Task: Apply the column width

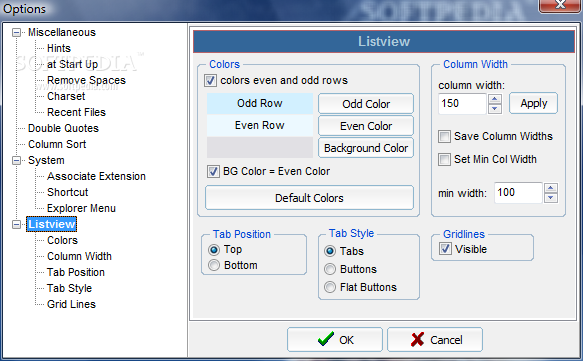Action: (x=534, y=103)
